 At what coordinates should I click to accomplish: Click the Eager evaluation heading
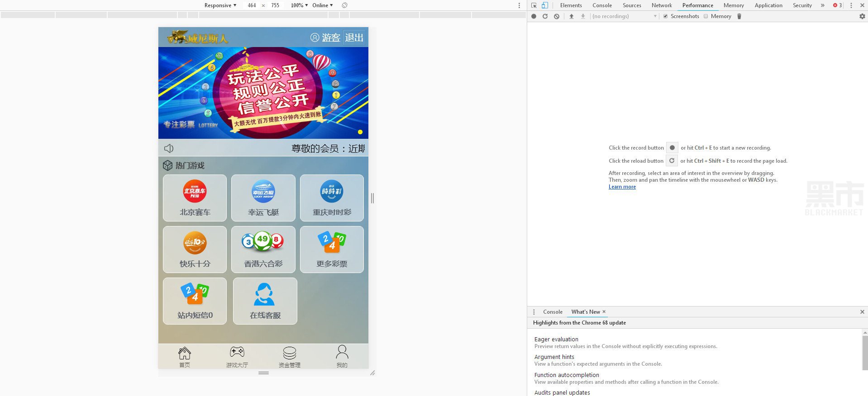click(556, 339)
